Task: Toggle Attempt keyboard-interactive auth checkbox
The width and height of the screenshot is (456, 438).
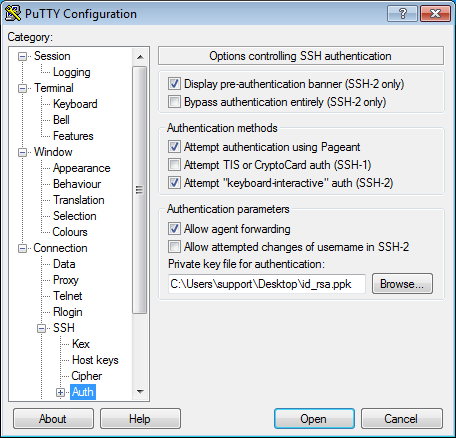Action: (174, 182)
